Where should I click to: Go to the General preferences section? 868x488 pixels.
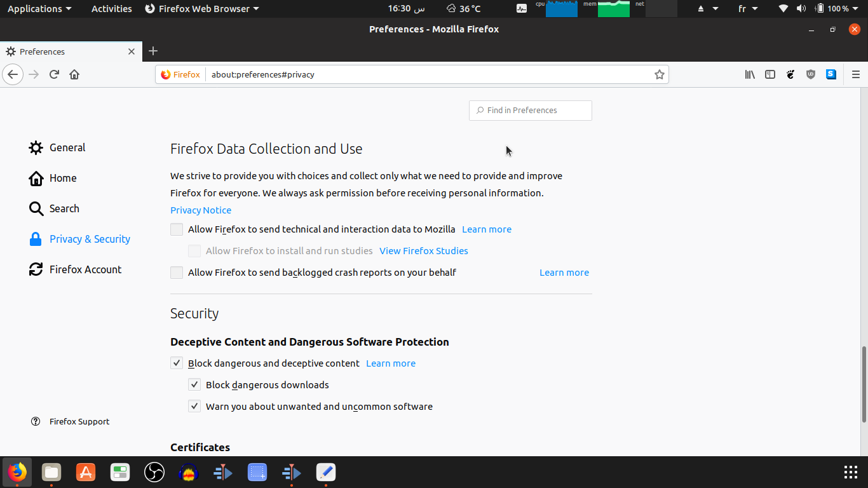click(x=67, y=147)
